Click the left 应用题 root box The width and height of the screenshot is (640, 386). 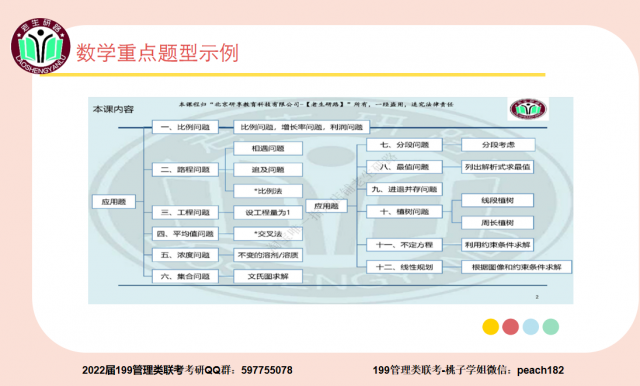113,202
